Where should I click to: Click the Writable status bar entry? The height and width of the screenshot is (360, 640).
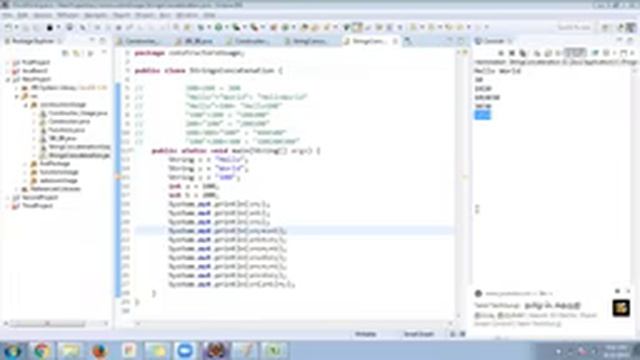pyautogui.click(x=365, y=334)
